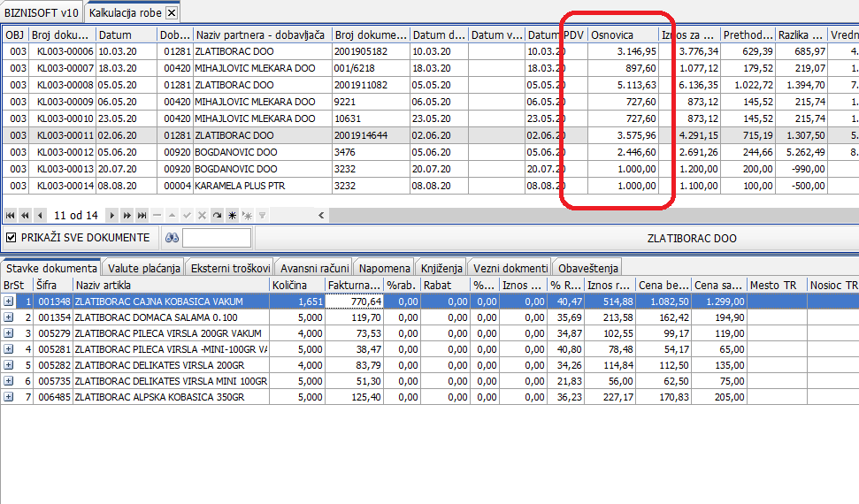
Task: Click the 11 od 14 record counter
Action: (x=76, y=215)
